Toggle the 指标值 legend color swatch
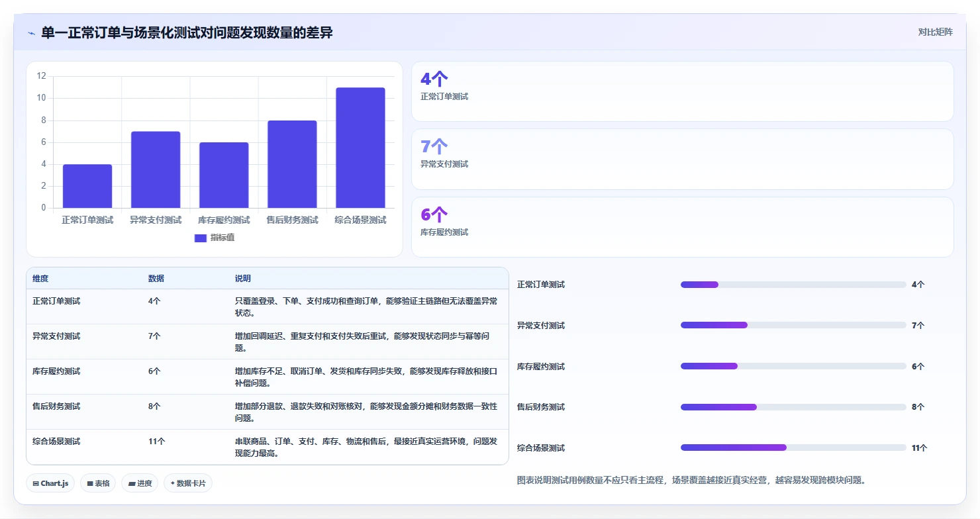980x519 pixels. point(201,238)
